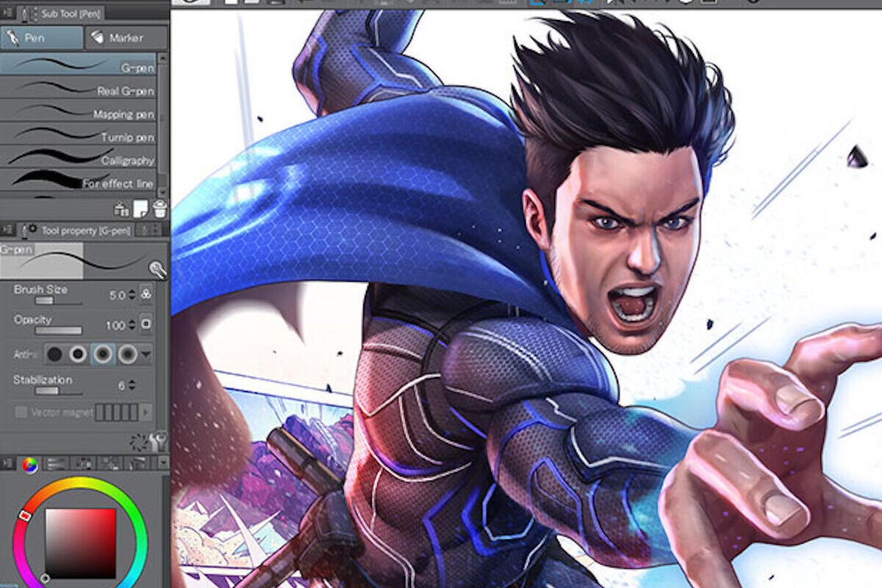Screen dimensions: 882x588
Task: Click the Brush Size value 5.0 field
Action: 117,295
